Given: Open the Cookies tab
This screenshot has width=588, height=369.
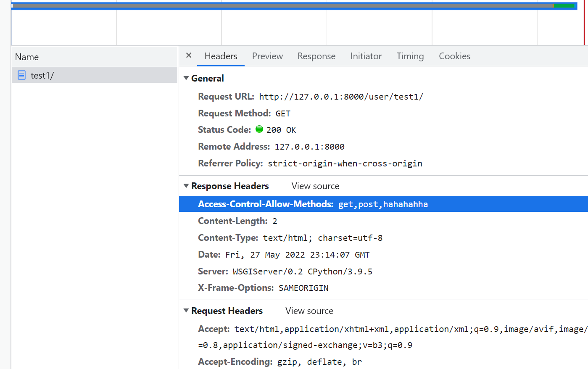Looking at the screenshot, I should point(454,56).
